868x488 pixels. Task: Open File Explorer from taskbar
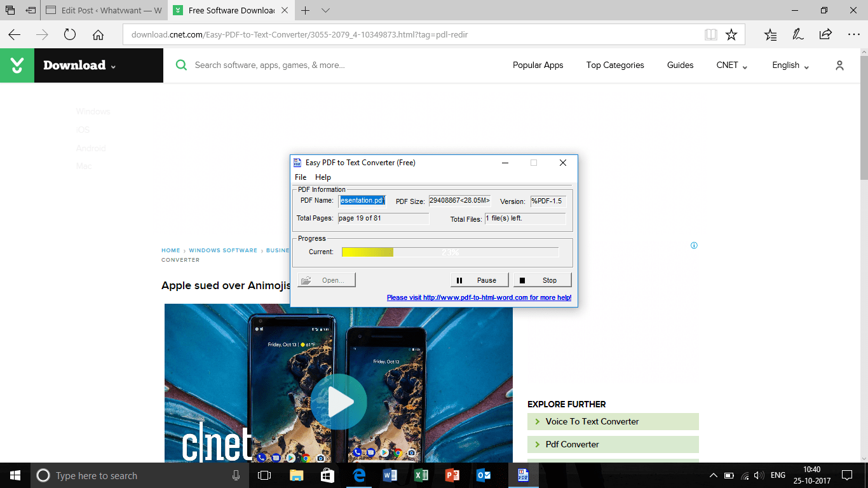pyautogui.click(x=297, y=475)
